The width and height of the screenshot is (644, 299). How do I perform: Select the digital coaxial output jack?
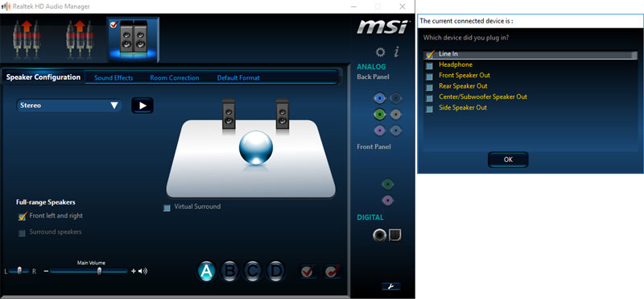click(379, 235)
